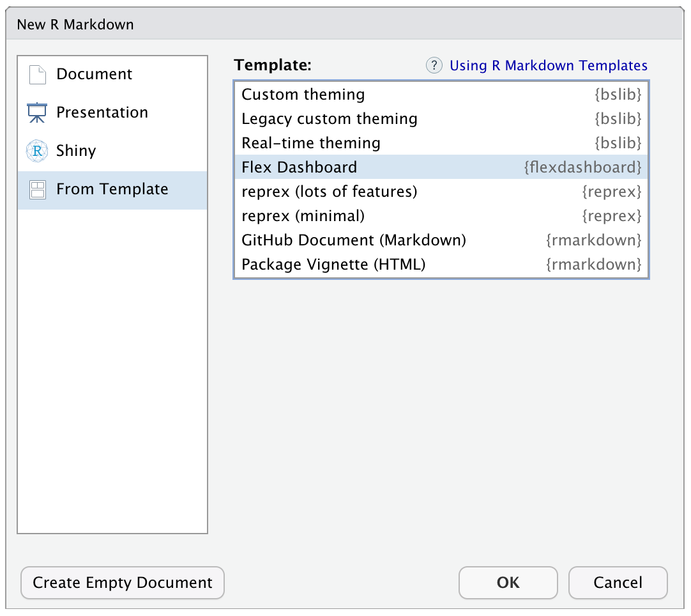This screenshot has width=691, height=616.
Task: Open Using R Markdown Templates link
Action: (x=548, y=65)
